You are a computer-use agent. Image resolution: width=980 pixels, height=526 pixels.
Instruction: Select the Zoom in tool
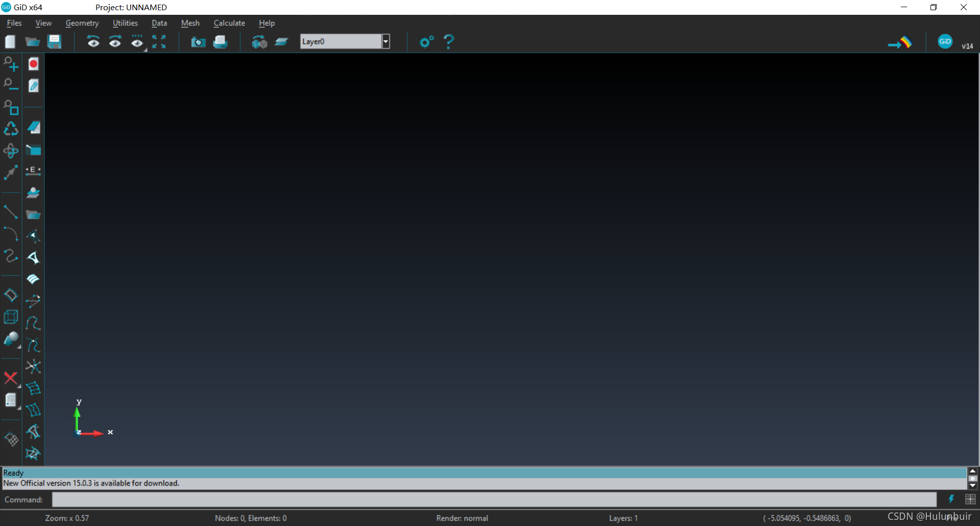click(x=11, y=64)
